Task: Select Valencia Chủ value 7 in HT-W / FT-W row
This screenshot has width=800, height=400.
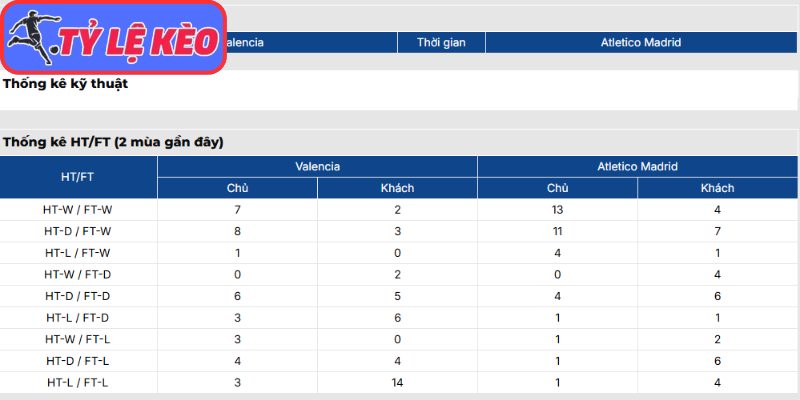Action: coord(237,210)
